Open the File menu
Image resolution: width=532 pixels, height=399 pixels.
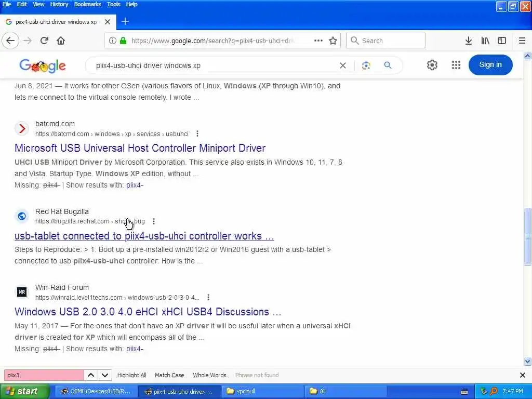(x=7, y=4)
